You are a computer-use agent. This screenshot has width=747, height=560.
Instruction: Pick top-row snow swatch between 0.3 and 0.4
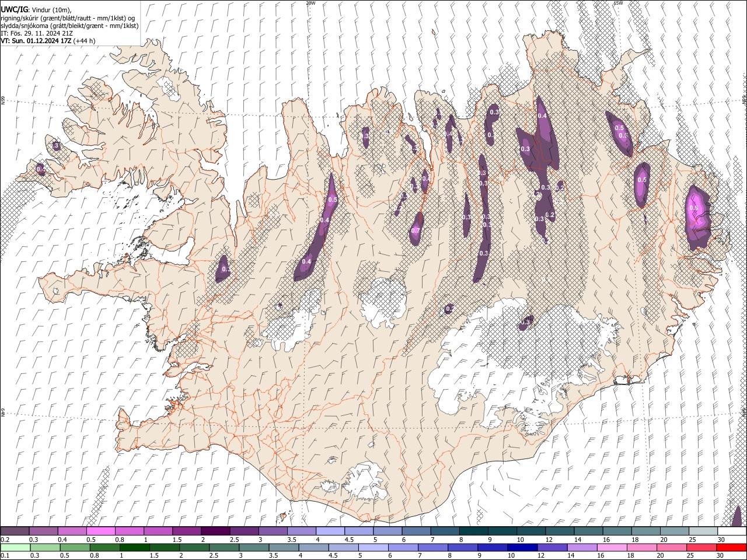click(43, 531)
